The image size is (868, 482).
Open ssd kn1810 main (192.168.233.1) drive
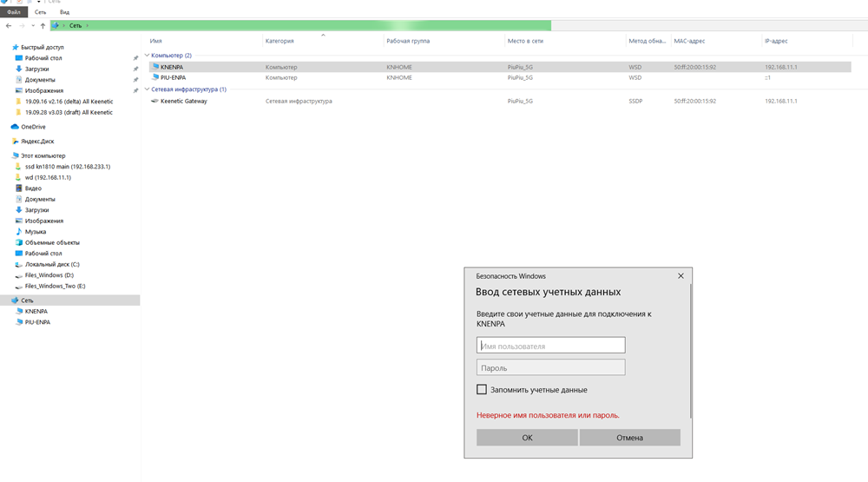pos(67,166)
